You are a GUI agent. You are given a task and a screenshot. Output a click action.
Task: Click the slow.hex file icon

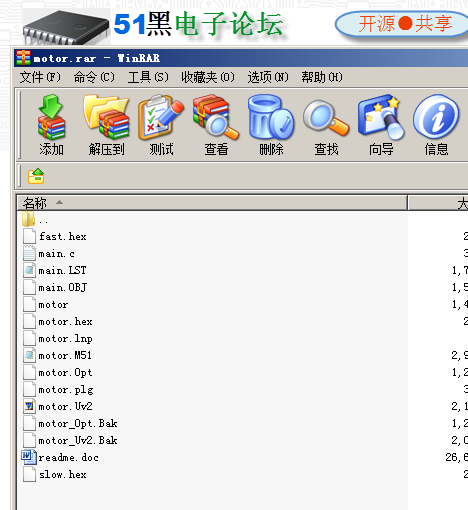pyautogui.click(x=29, y=474)
